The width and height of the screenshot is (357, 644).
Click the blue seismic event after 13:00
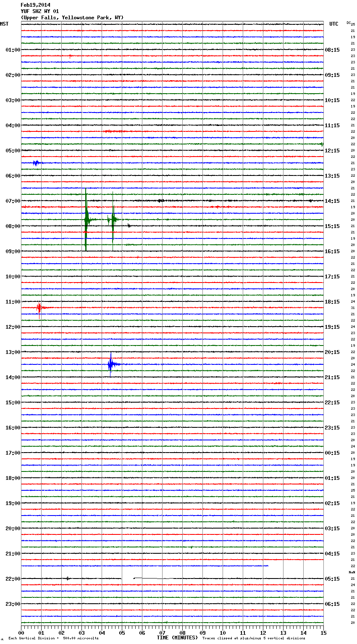(110, 364)
